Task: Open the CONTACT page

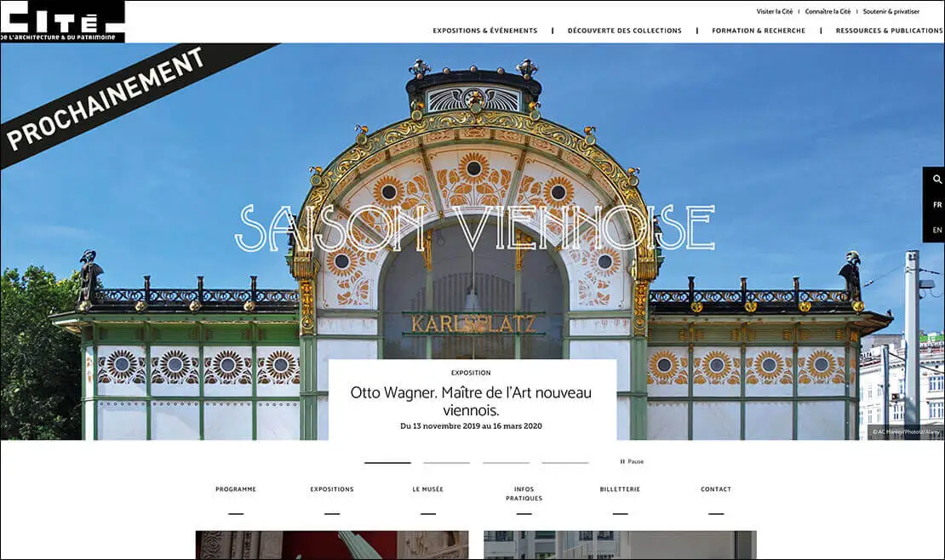Action: [x=715, y=489]
